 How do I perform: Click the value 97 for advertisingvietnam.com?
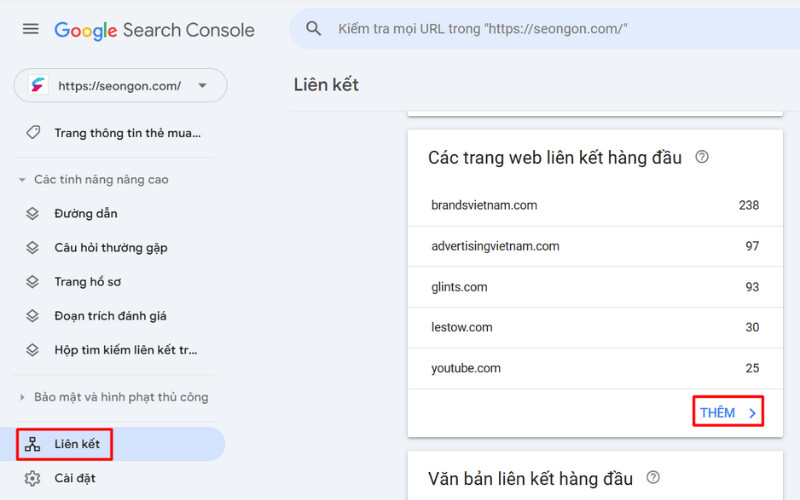752,246
